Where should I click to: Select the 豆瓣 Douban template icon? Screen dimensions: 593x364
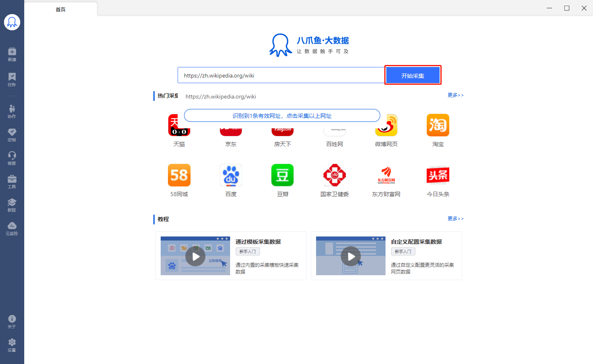click(x=283, y=175)
